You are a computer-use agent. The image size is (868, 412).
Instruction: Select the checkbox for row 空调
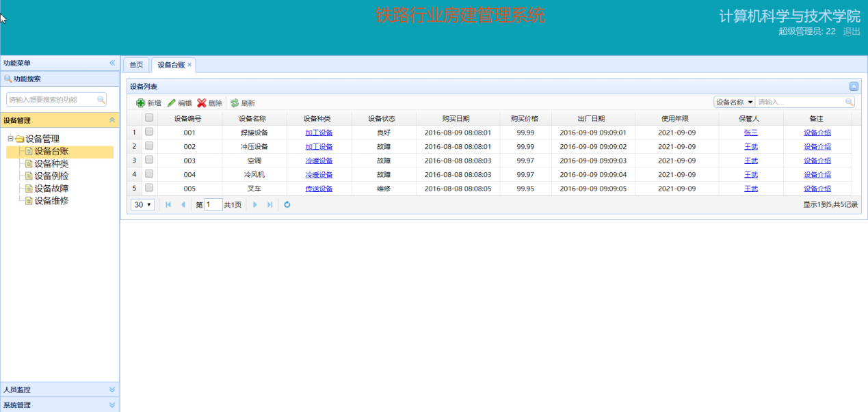click(149, 160)
